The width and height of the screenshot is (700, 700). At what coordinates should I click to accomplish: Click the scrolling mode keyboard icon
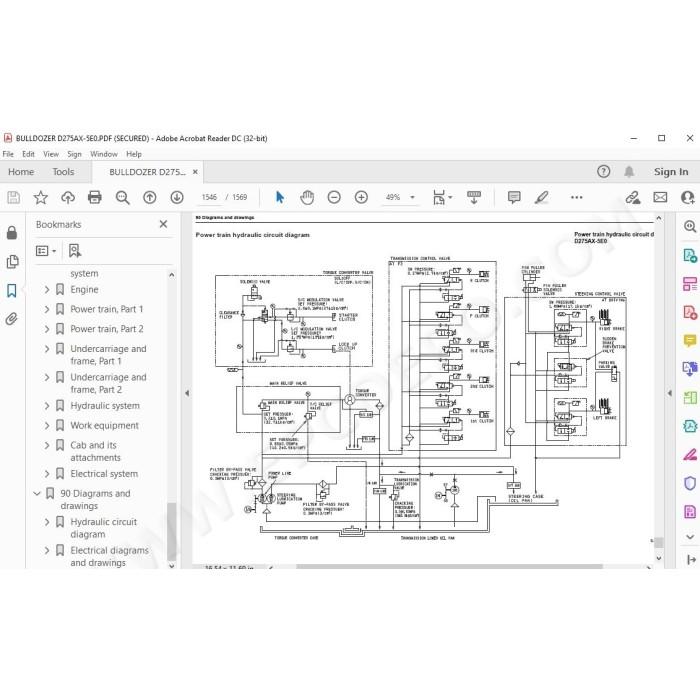pos(474,197)
